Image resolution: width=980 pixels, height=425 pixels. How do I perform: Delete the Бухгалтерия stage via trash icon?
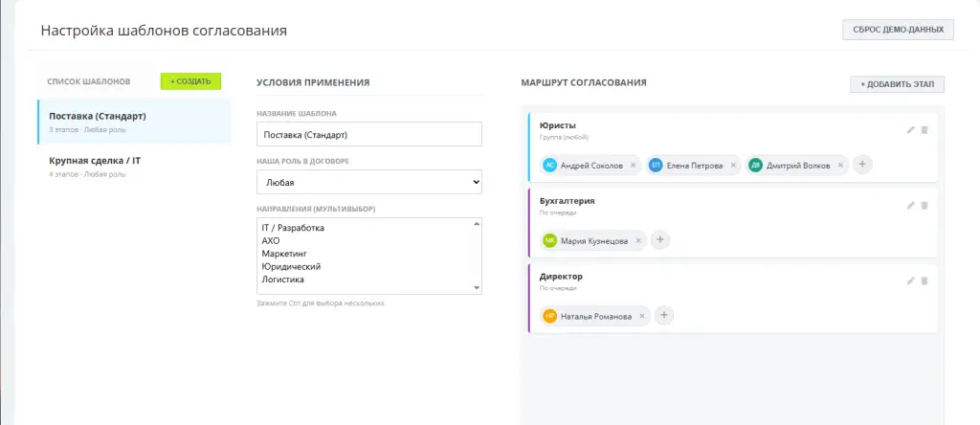pos(924,205)
